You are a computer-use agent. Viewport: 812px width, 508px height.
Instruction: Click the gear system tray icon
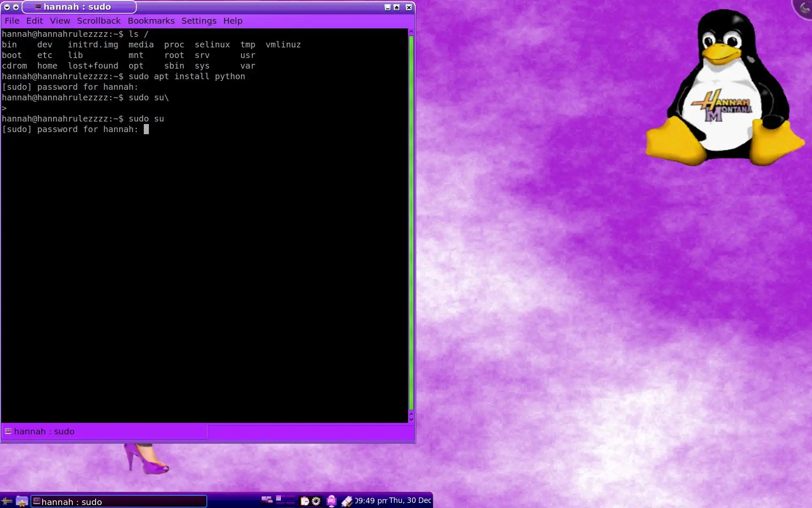point(316,501)
